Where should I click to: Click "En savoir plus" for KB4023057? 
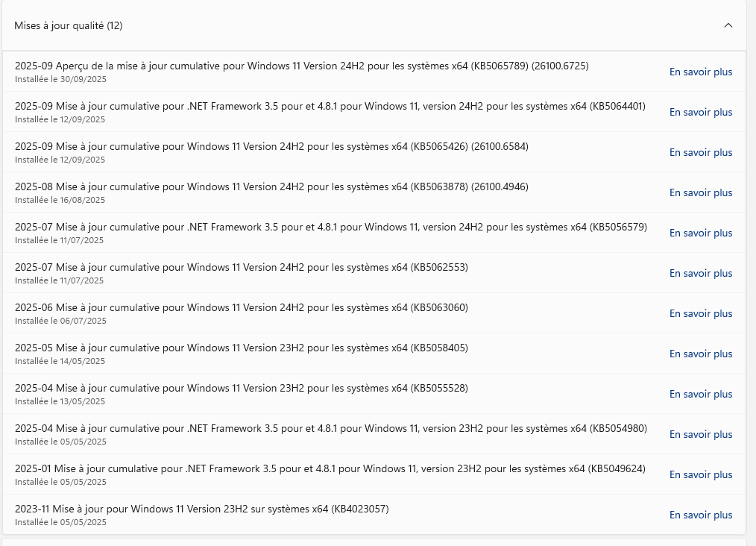pyautogui.click(x=701, y=515)
